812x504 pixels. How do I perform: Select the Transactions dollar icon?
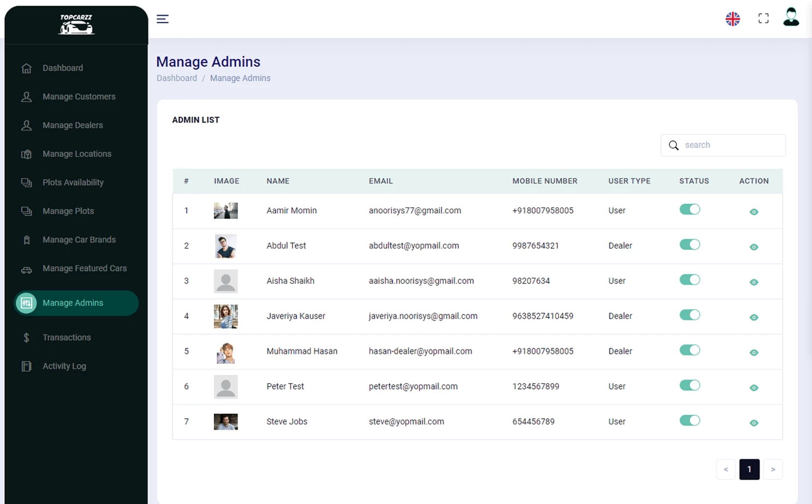coord(26,337)
